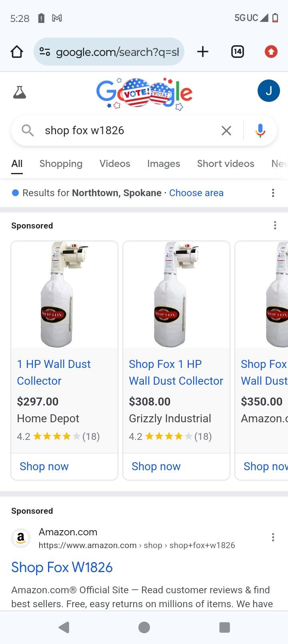Open the tab switcher showing 14 tabs

coord(237,52)
